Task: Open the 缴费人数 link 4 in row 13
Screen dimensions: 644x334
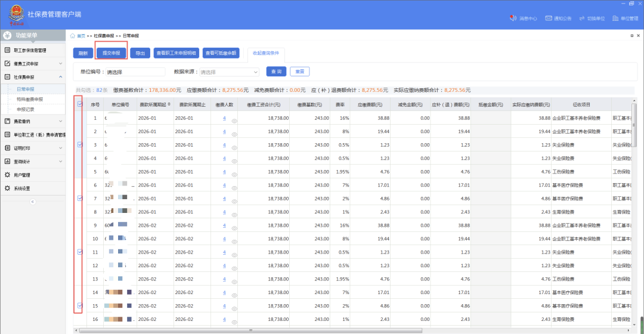Action: 224,279
